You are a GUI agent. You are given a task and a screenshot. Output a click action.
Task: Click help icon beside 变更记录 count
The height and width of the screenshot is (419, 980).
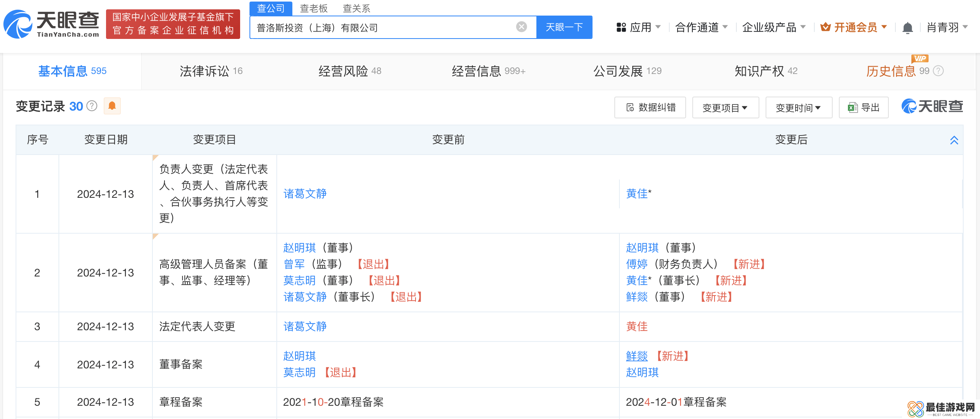point(92,106)
